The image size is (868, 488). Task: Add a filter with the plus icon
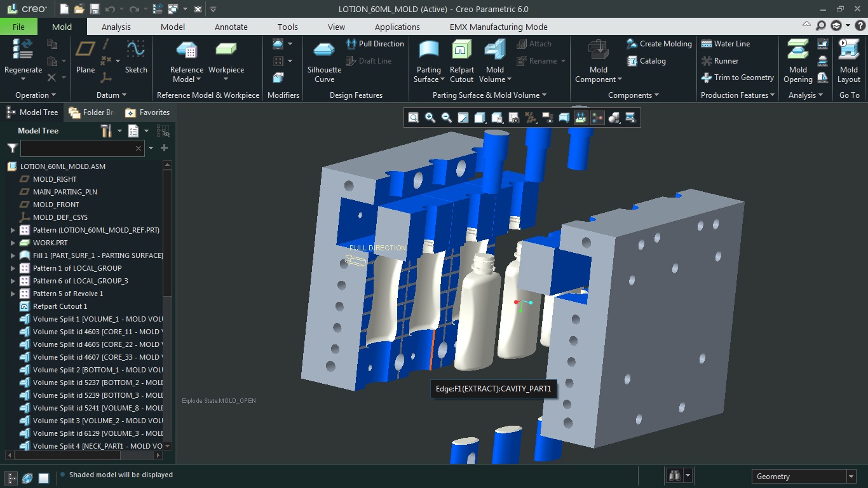coord(164,148)
